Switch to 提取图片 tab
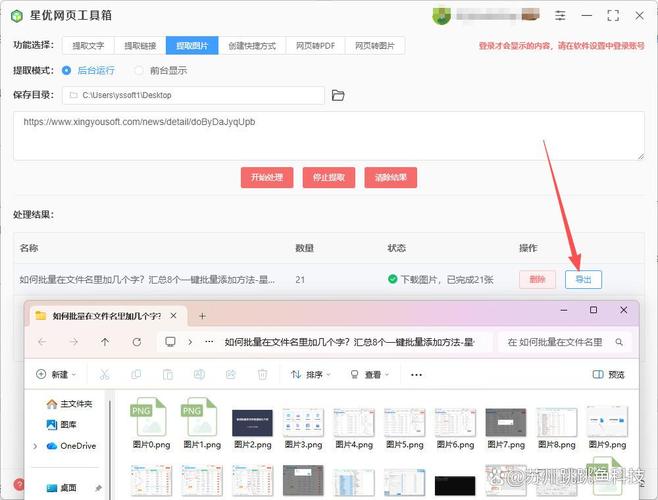The image size is (658, 500). (x=192, y=46)
